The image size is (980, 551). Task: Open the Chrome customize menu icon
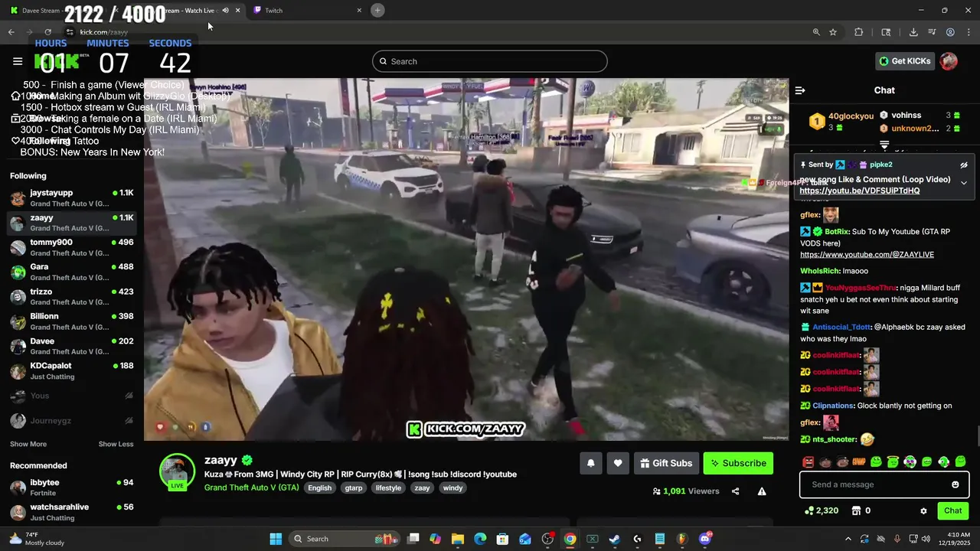tap(969, 32)
